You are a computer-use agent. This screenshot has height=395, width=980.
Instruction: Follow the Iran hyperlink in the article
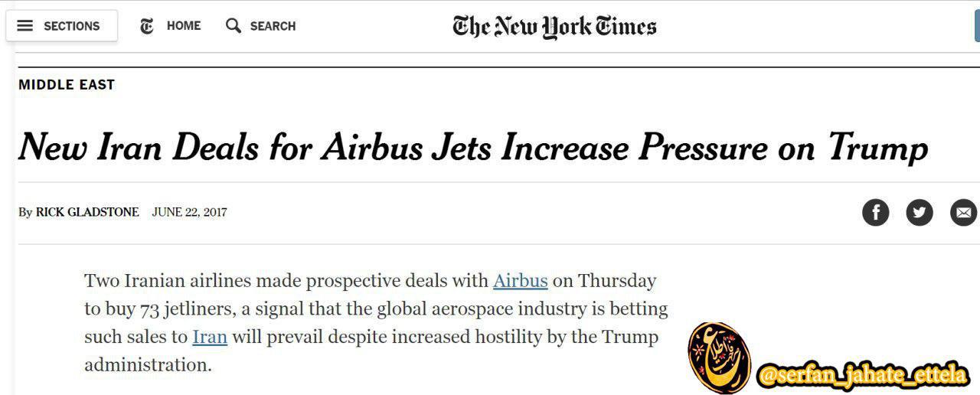pyautogui.click(x=210, y=337)
